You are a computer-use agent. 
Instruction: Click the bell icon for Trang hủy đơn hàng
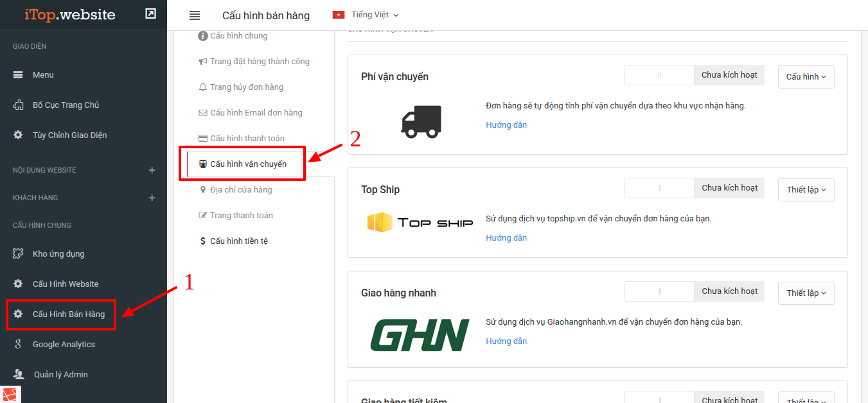tap(203, 87)
